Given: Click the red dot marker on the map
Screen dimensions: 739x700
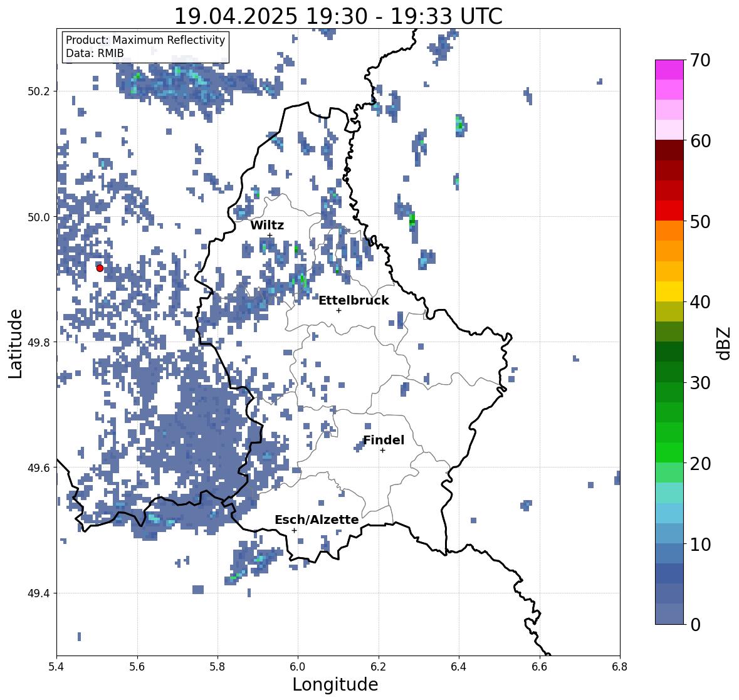Looking at the screenshot, I should tap(100, 268).
